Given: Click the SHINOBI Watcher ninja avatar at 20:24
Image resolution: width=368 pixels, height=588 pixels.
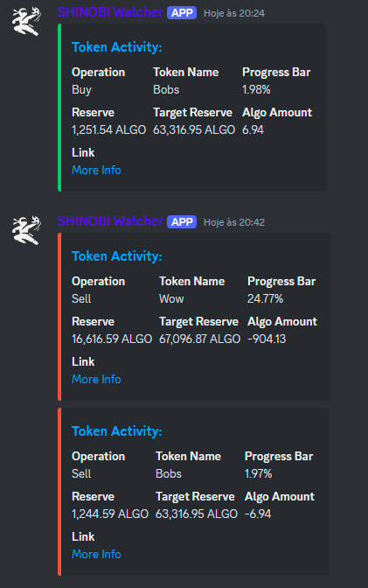Looking at the screenshot, I should pos(26,21).
